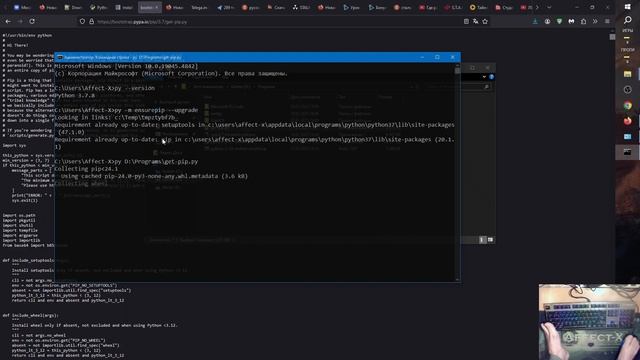Viewport: 640px width, 360px height.
Task: Click the command prompt scrollbar thumb
Action: click(x=458, y=71)
